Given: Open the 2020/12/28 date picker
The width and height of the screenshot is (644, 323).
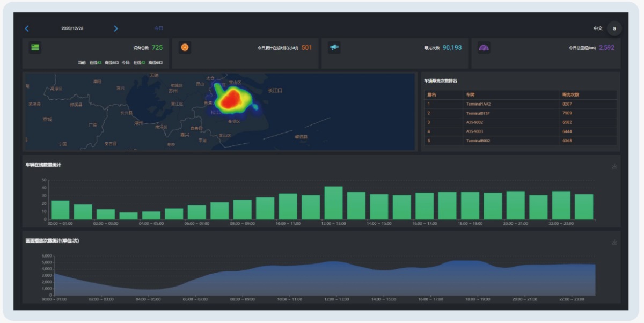Looking at the screenshot, I should coord(72,28).
